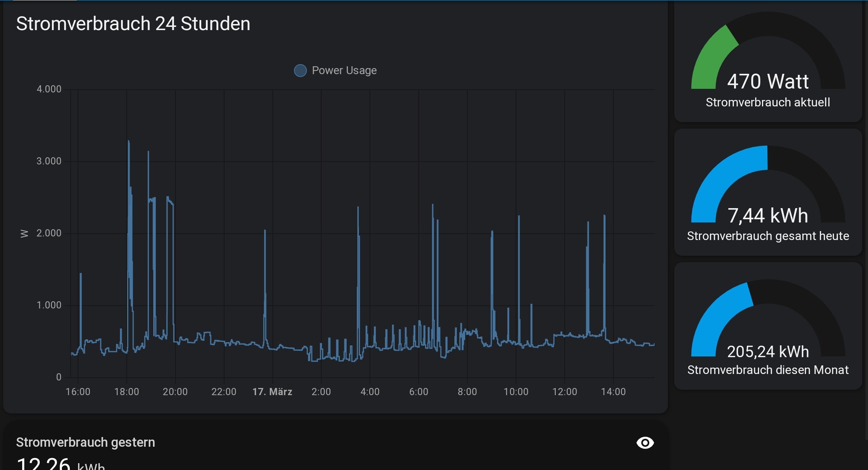
Task: Toggle the Power Usage legend circle
Action: (300, 71)
